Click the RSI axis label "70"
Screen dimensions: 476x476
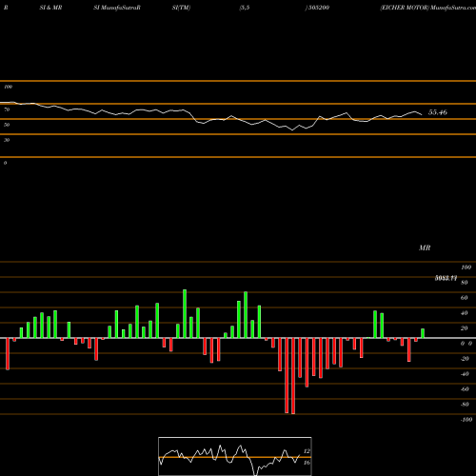point(7,109)
